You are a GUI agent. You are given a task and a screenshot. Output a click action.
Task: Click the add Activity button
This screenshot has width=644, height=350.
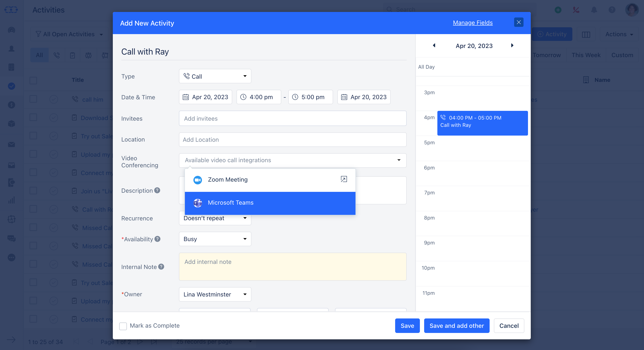552,34
